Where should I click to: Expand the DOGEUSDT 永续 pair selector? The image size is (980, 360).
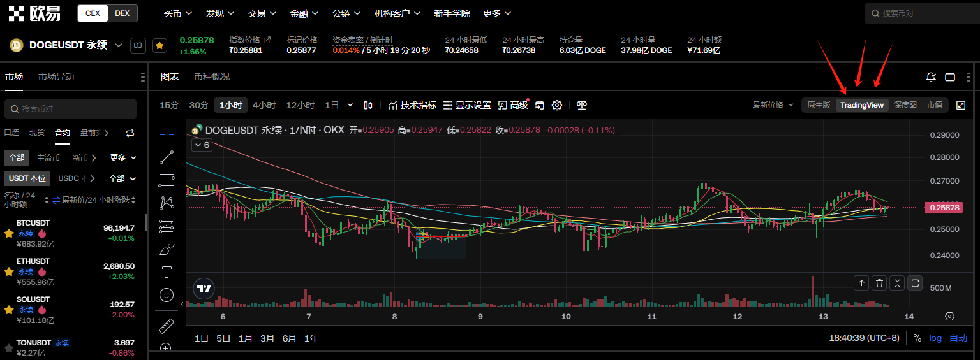119,45
